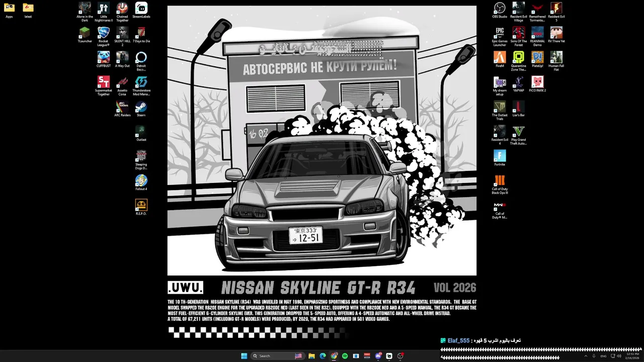
Task: Select Fortnite desktop icon
Action: pyautogui.click(x=500, y=158)
